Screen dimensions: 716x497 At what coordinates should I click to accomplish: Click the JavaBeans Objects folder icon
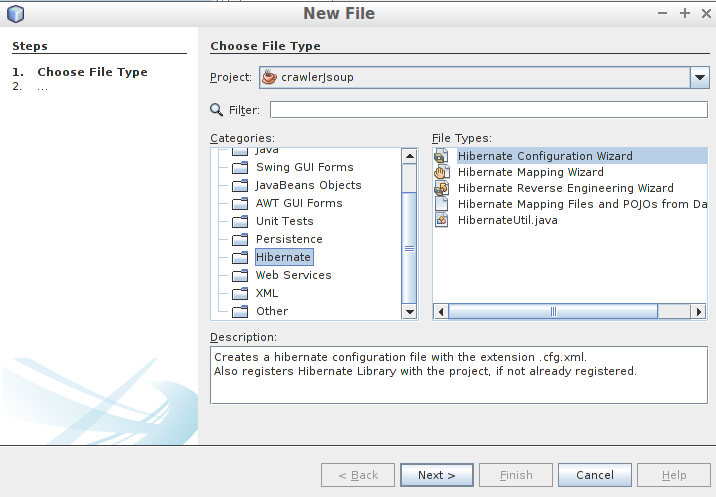click(240, 185)
